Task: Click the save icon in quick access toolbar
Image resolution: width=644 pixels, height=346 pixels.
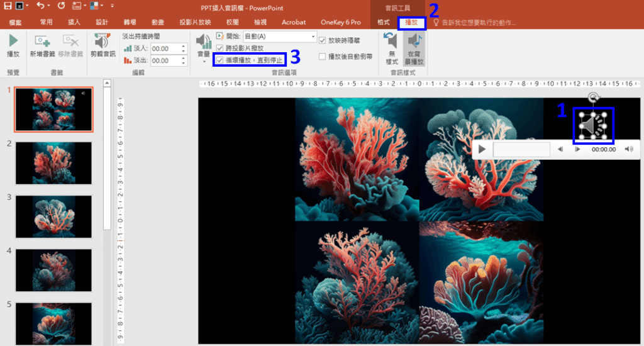Action: point(8,6)
